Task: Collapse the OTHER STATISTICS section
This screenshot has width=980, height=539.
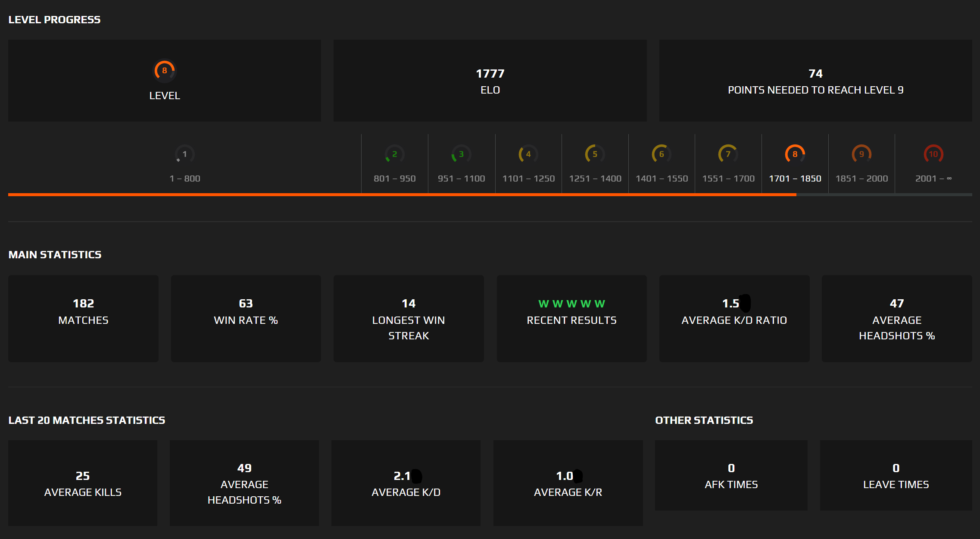Action: [x=704, y=420]
